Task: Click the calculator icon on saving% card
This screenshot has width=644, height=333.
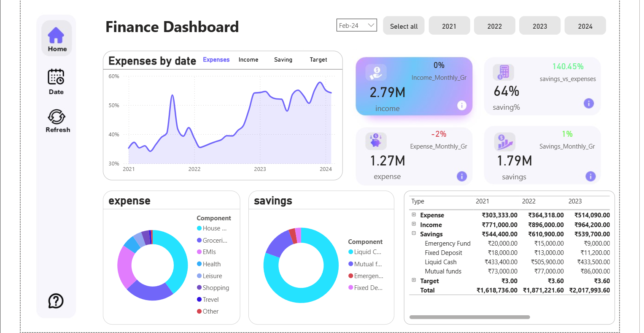Action: (x=504, y=72)
